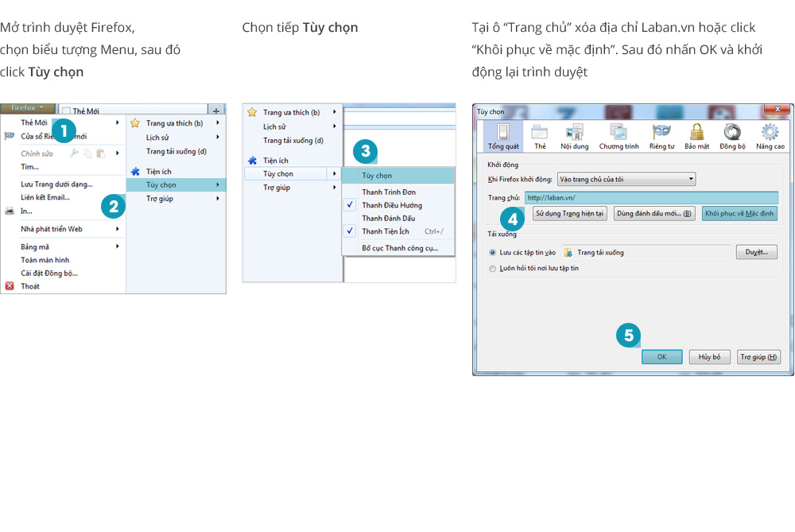Choose highlighted Tùy chọn in the submenu
The width and height of the screenshot is (795, 532).
coord(397,176)
